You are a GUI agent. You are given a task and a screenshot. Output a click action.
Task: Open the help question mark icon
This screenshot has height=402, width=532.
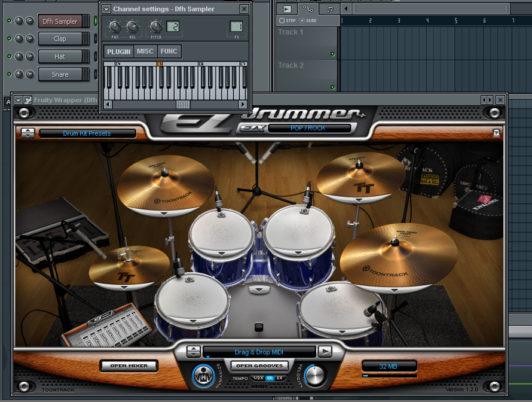496,133
